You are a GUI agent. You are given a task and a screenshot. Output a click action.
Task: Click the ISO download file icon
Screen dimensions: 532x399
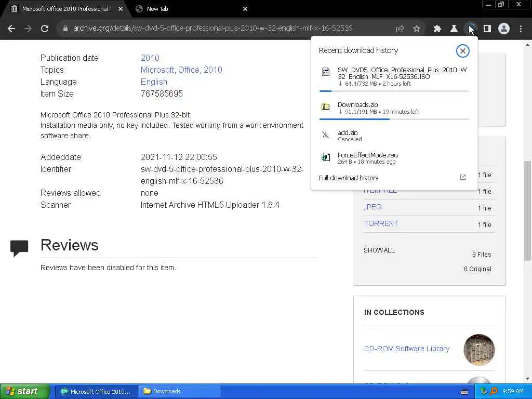point(325,72)
